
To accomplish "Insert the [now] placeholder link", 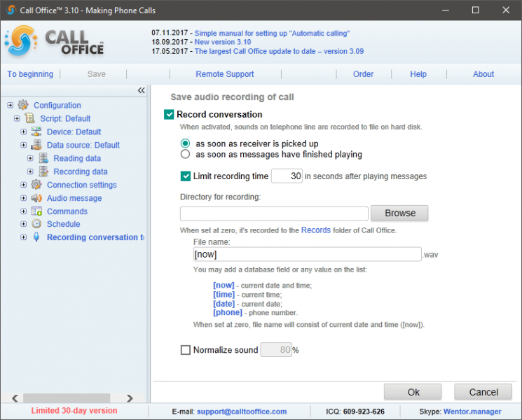I will pyautogui.click(x=224, y=286).
